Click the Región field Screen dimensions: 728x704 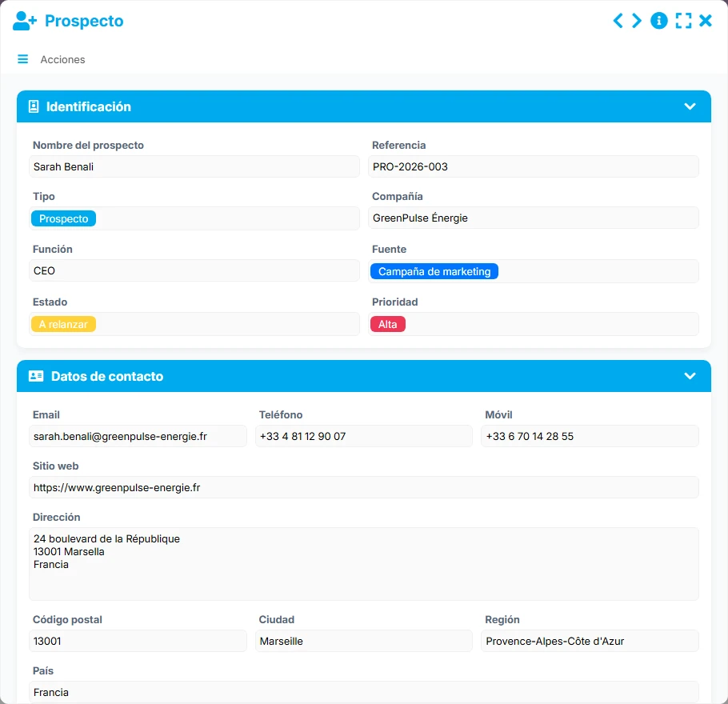590,642
